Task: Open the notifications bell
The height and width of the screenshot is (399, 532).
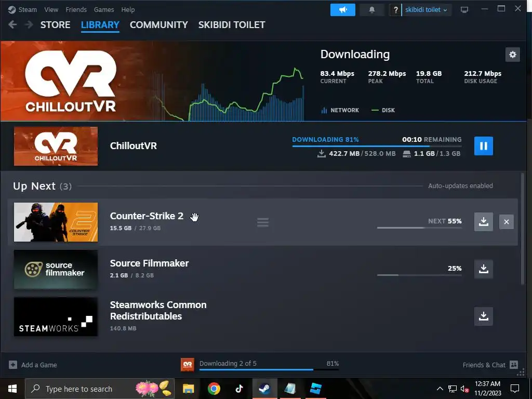Action: tap(372, 10)
